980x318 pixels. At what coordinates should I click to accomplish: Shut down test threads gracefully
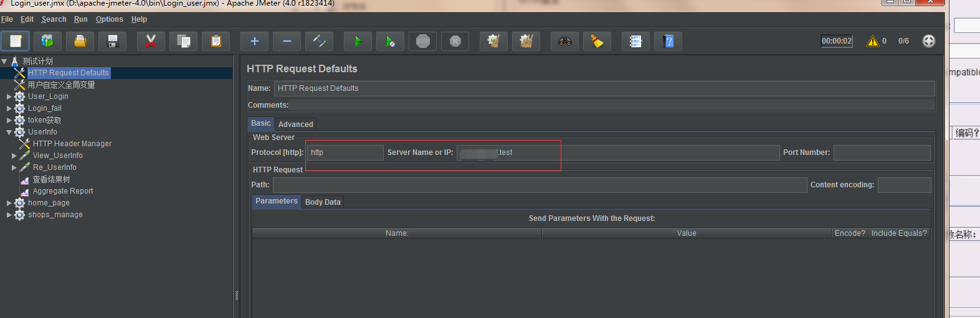(455, 41)
